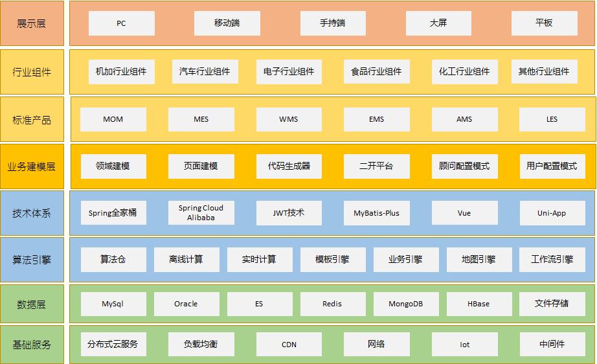This screenshot has height=364, width=597.
Task: Select the 机加行业组件 box
Action: click(122, 72)
